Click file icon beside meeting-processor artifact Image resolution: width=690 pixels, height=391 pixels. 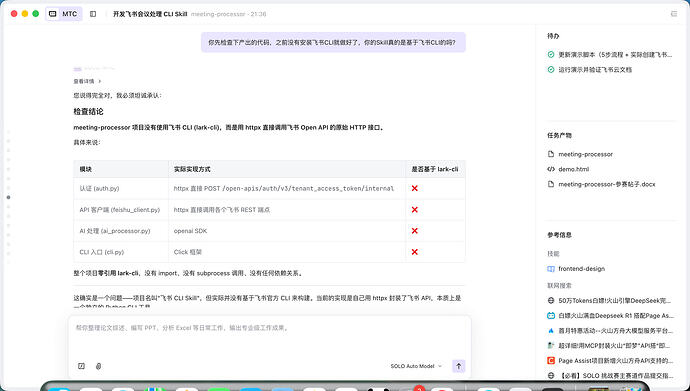click(x=551, y=154)
